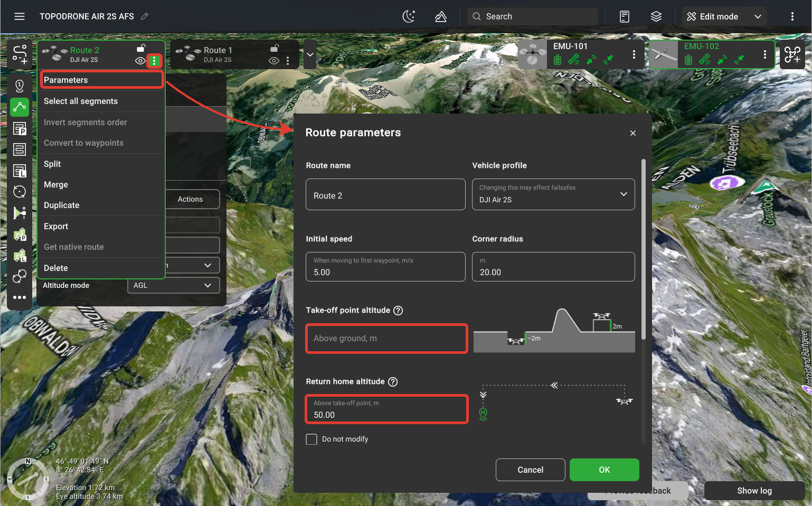Viewport: 812px width, 506px height.
Task: Click the EMU-101 battery status icon
Action: pyautogui.click(x=558, y=60)
